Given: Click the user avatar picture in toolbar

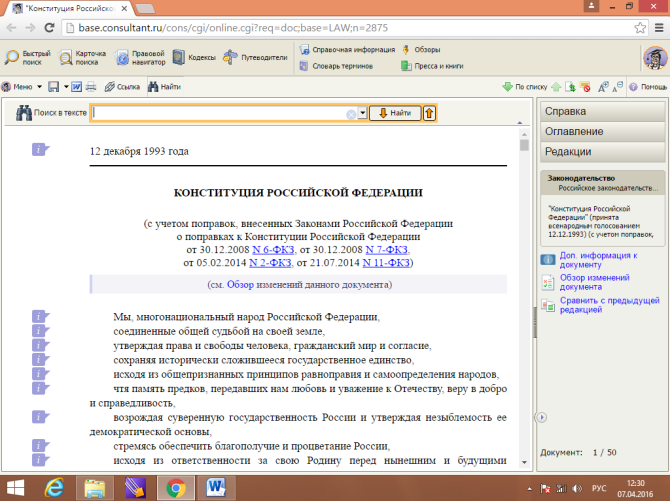Looking at the screenshot, I should [655, 57].
